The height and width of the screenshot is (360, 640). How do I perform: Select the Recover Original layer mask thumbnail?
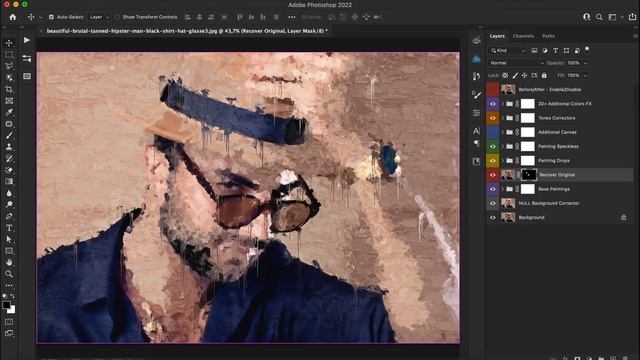(529, 175)
